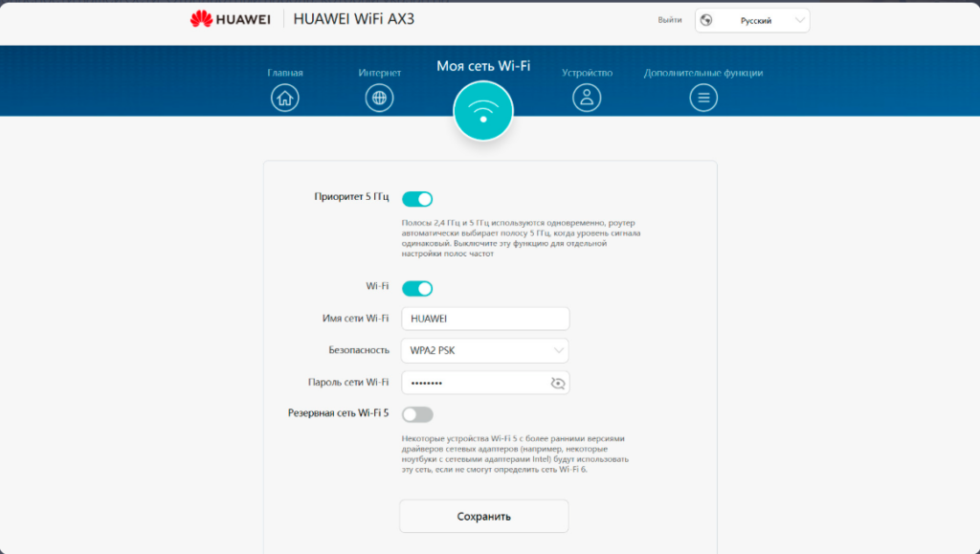Viewport: 980px width, 554px height.
Task: Go to Дополнительные функции tab label
Action: pos(703,73)
